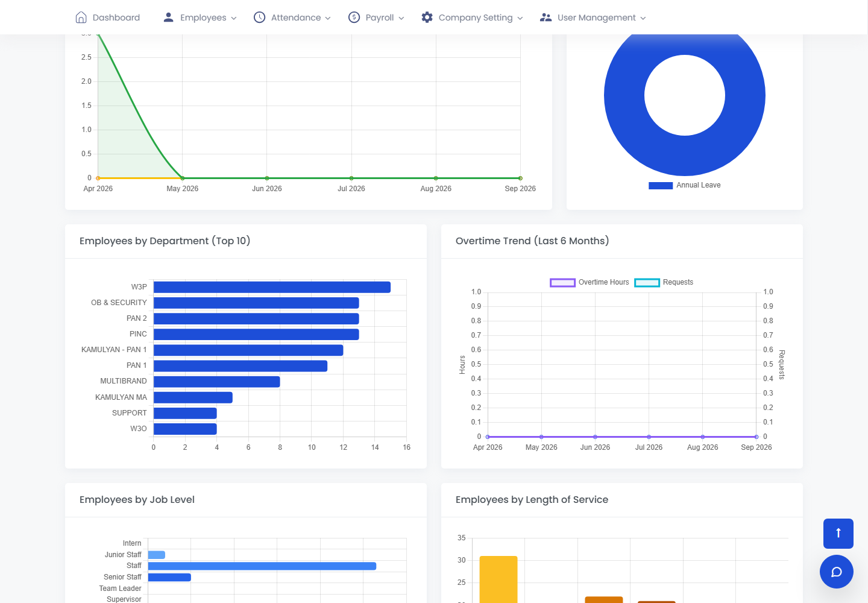Toggle the Overtime Hours legend swatch

(562, 283)
